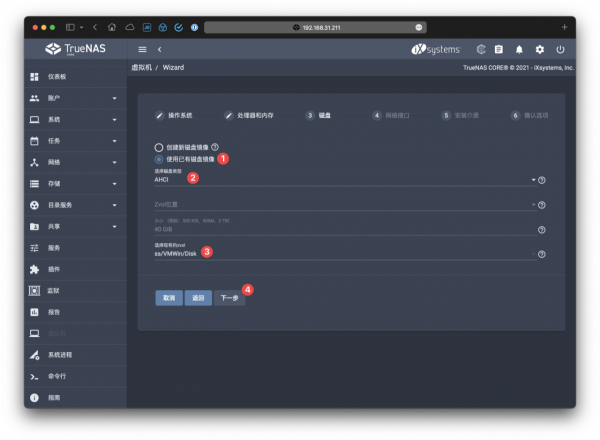Screen dimensions: 600x440
Task: Select wizard step 5 安装介质
Action: pyautogui.click(x=460, y=116)
